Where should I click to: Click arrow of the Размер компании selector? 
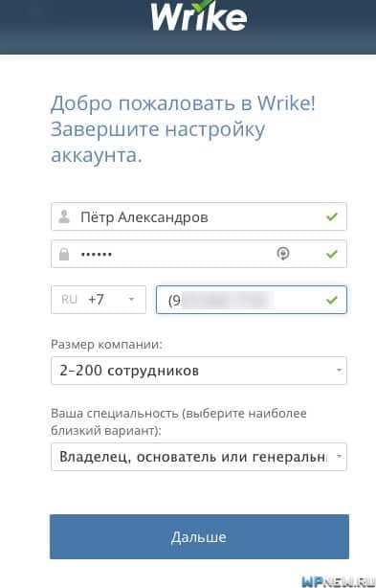339,371
